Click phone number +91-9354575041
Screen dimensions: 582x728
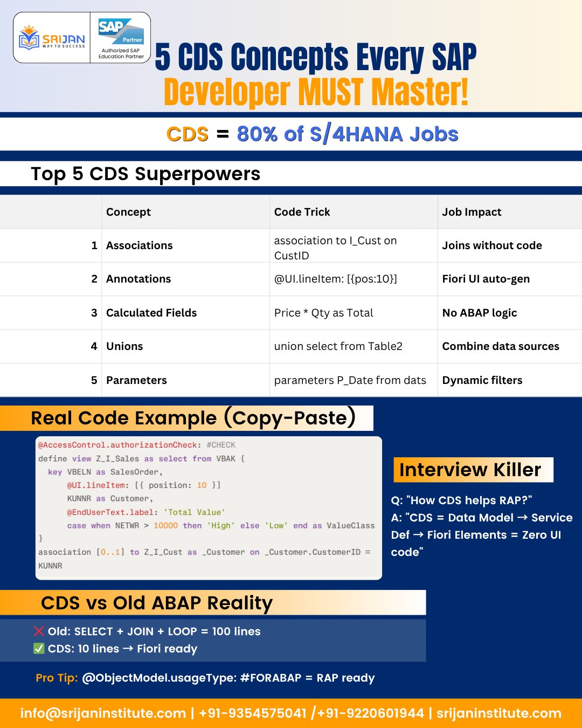pyautogui.click(x=253, y=713)
